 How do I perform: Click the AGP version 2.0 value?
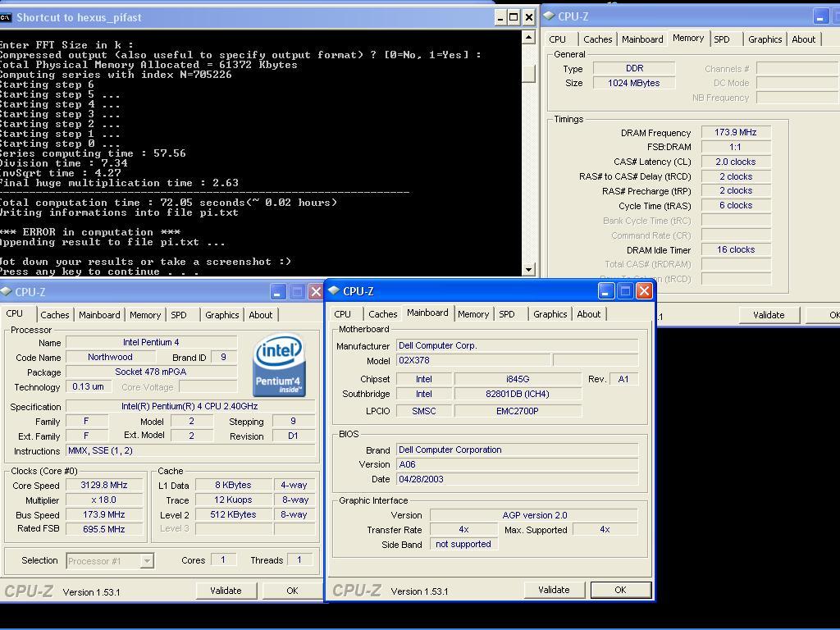pyautogui.click(x=534, y=515)
